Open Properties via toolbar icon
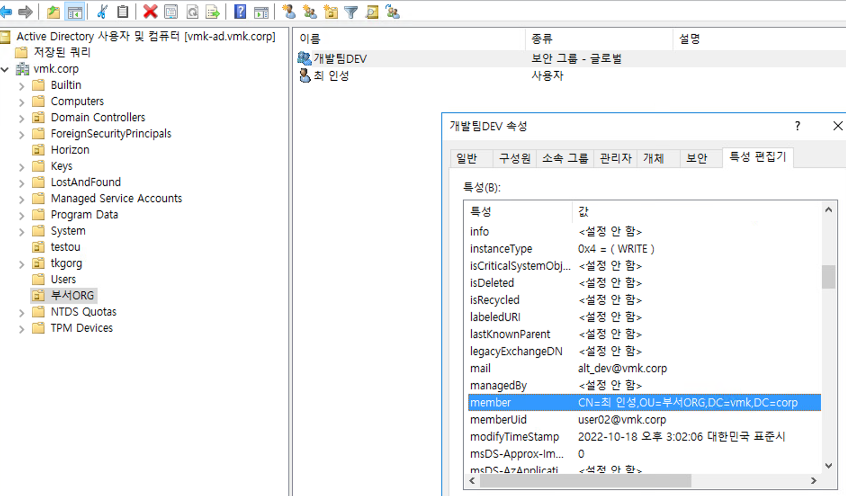 click(x=171, y=11)
